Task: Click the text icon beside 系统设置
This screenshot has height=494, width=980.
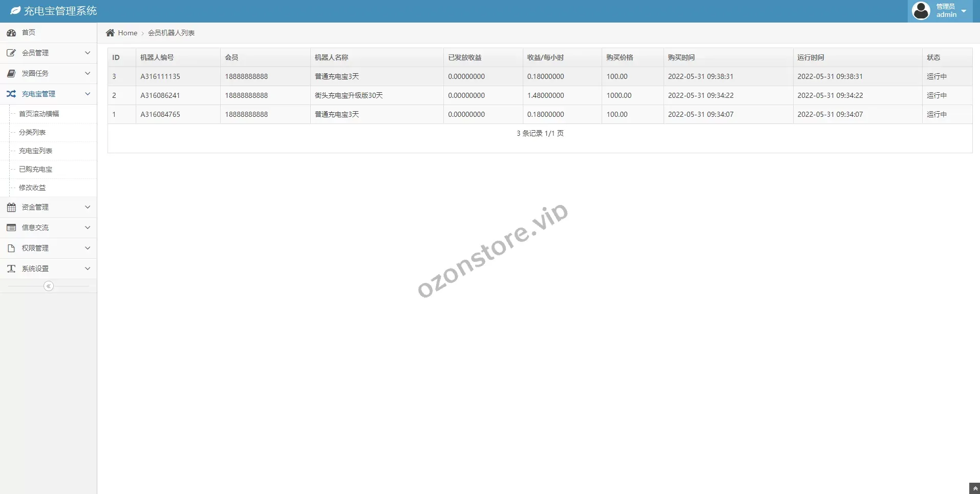Action: coord(11,269)
